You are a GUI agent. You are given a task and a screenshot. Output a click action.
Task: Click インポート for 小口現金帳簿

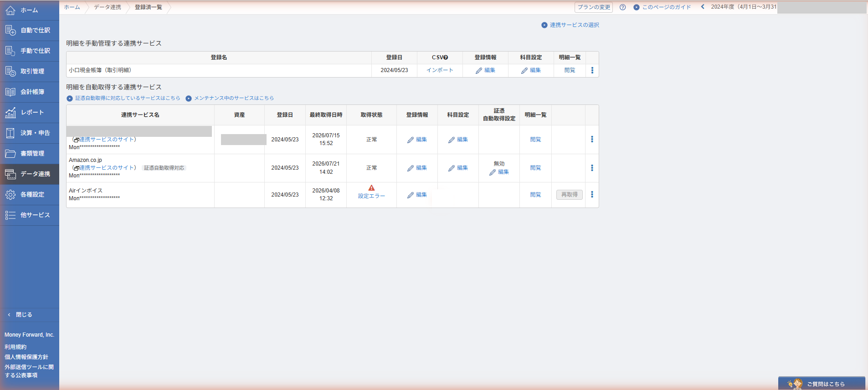coord(440,70)
